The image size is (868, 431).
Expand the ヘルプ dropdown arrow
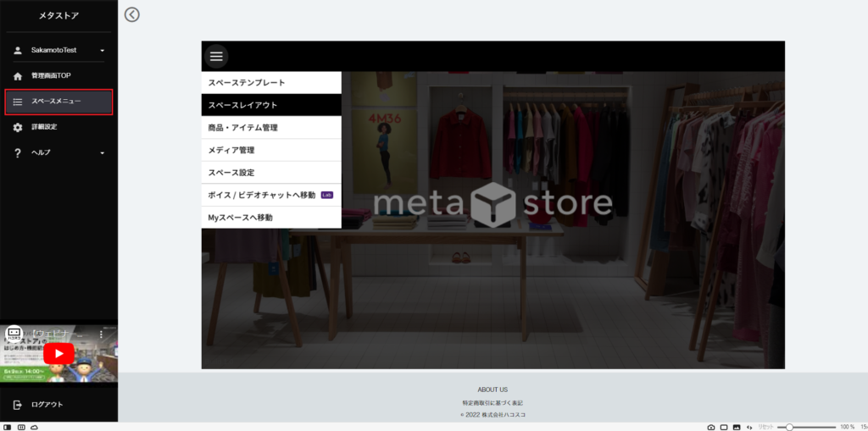pyautogui.click(x=103, y=153)
